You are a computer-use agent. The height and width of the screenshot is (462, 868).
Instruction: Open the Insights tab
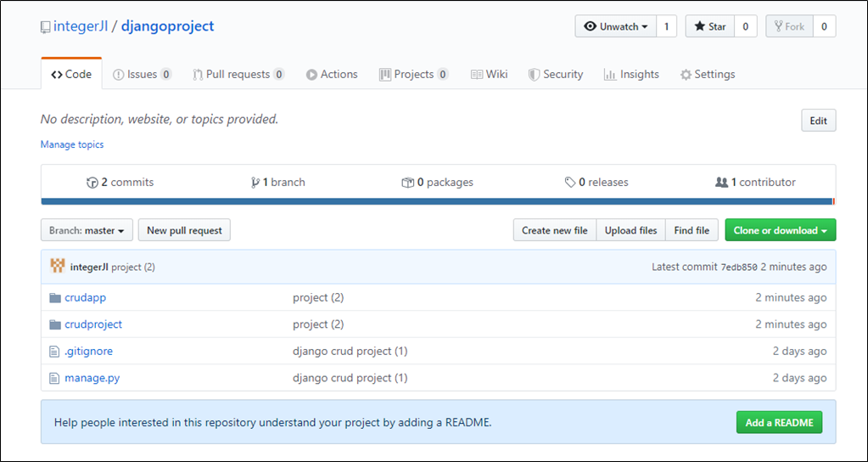click(x=631, y=74)
